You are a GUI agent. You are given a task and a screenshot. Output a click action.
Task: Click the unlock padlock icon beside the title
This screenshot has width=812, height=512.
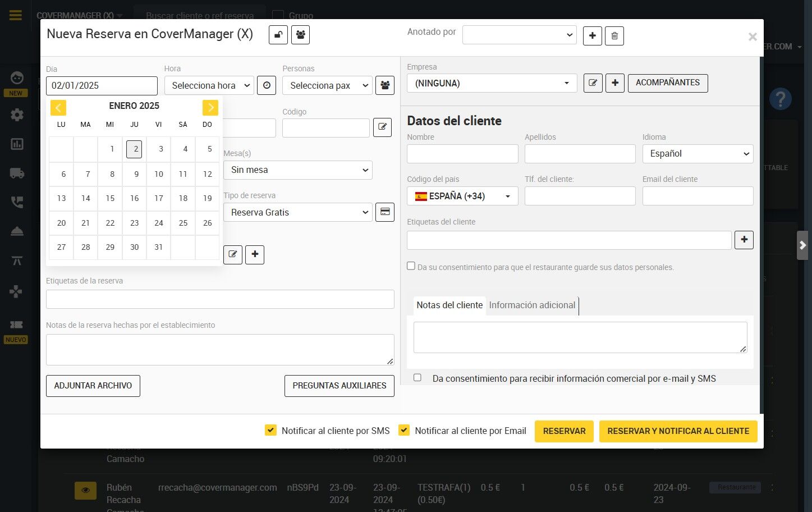click(x=278, y=35)
